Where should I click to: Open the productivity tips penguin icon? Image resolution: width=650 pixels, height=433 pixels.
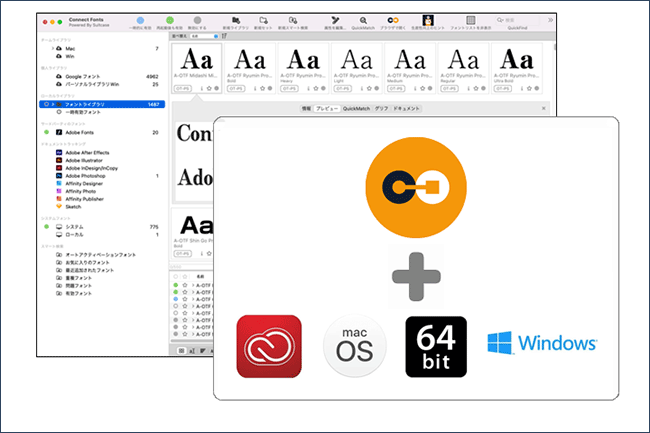pos(428,20)
